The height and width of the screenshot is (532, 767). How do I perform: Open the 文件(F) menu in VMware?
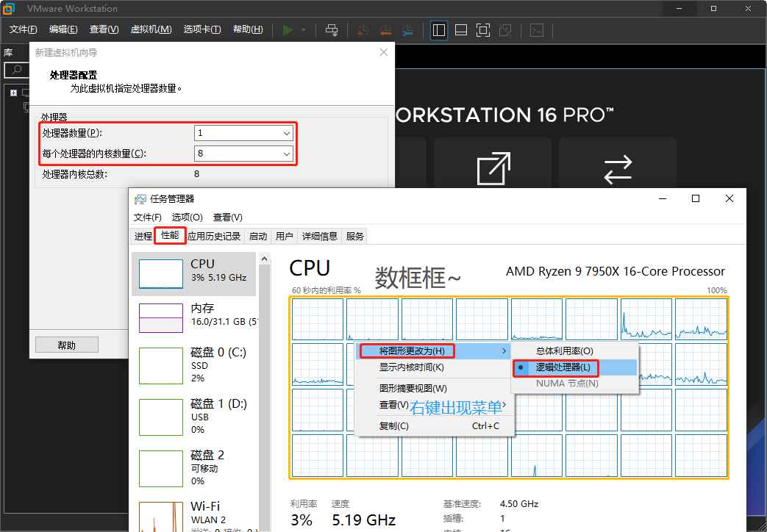pos(23,29)
